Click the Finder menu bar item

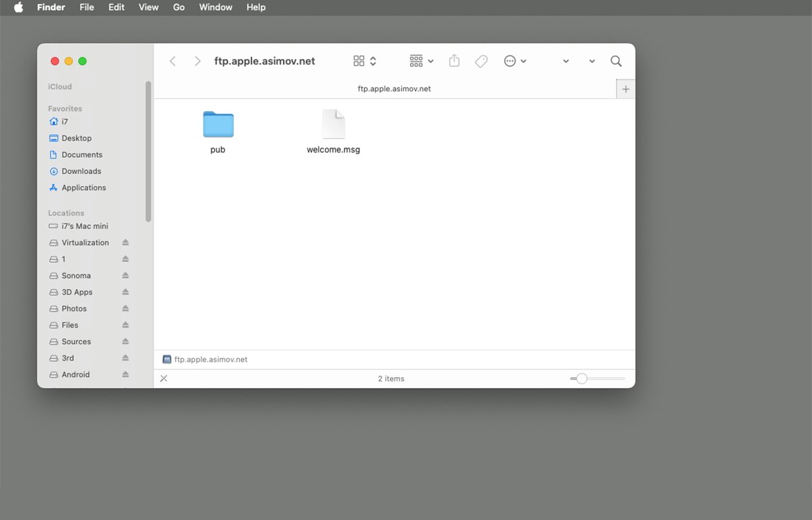51,7
